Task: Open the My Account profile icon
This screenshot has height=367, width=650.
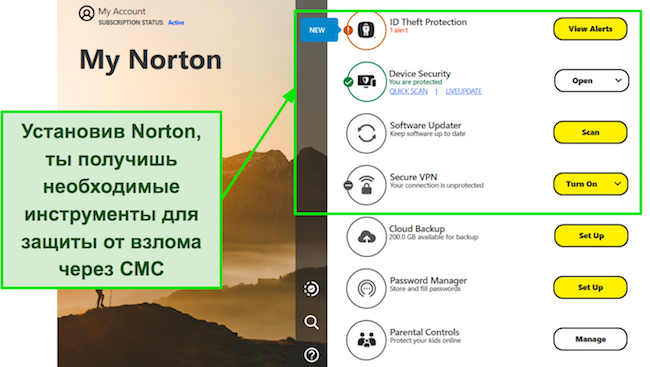Action: (86, 14)
